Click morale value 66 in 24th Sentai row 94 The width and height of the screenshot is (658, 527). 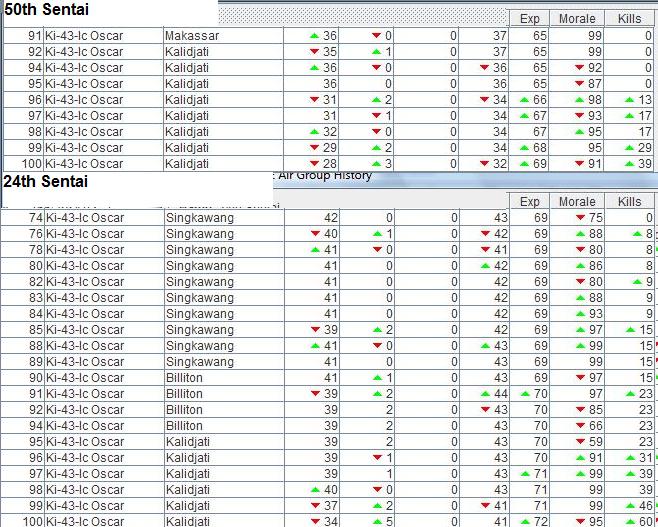[595, 425]
